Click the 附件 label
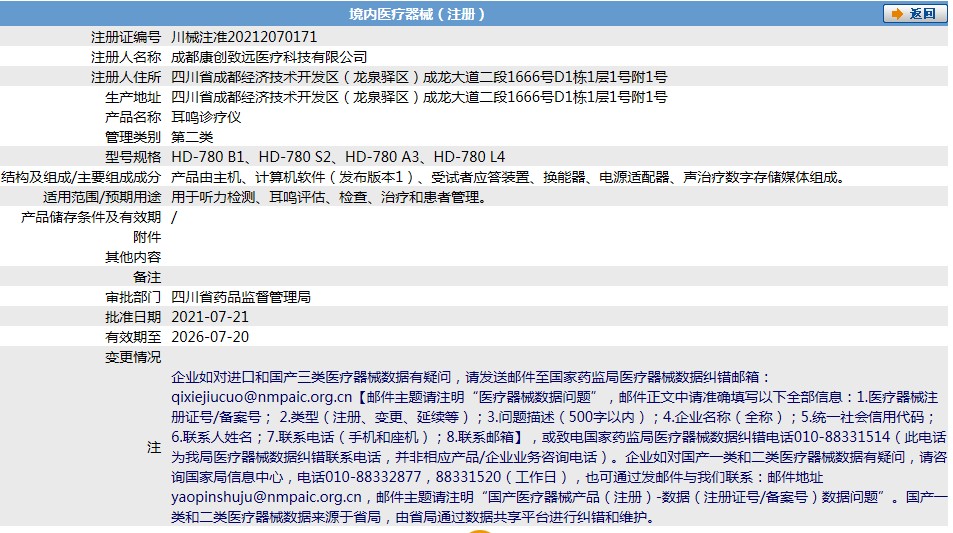 (x=147, y=237)
